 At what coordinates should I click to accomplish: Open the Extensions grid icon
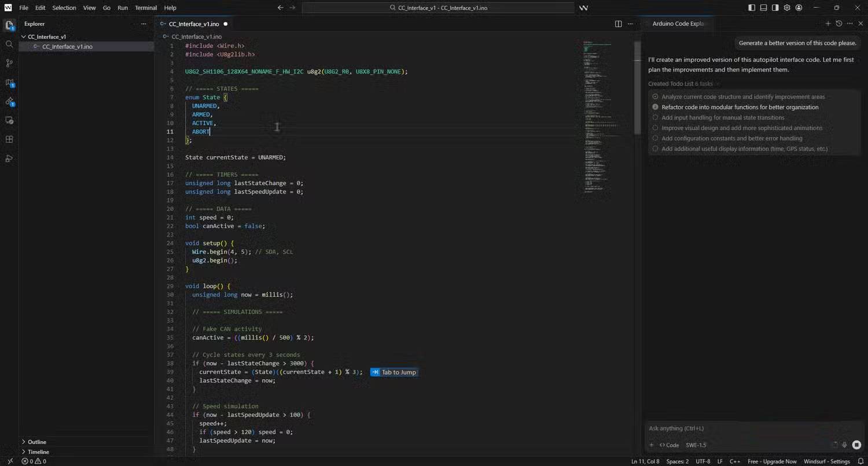[9, 139]
